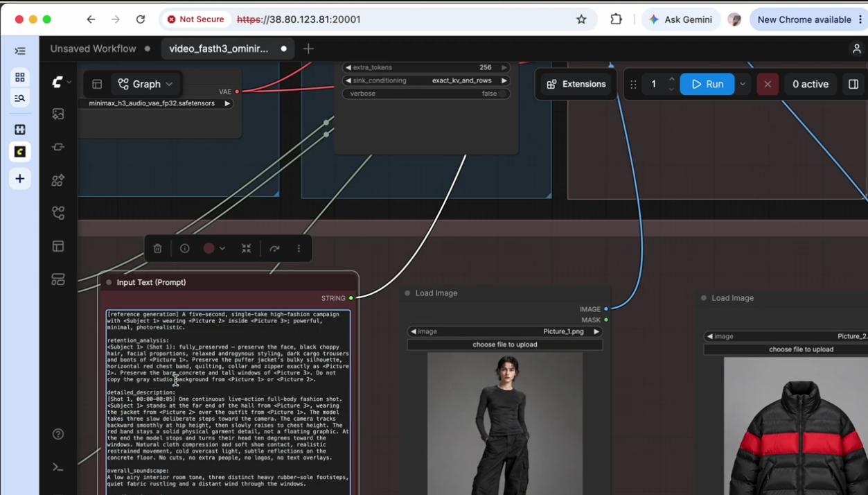Open node info from the selection toolbar
The height and width of the screenshot is (495, 868).
pyautogui.click(x=185, y=248)
